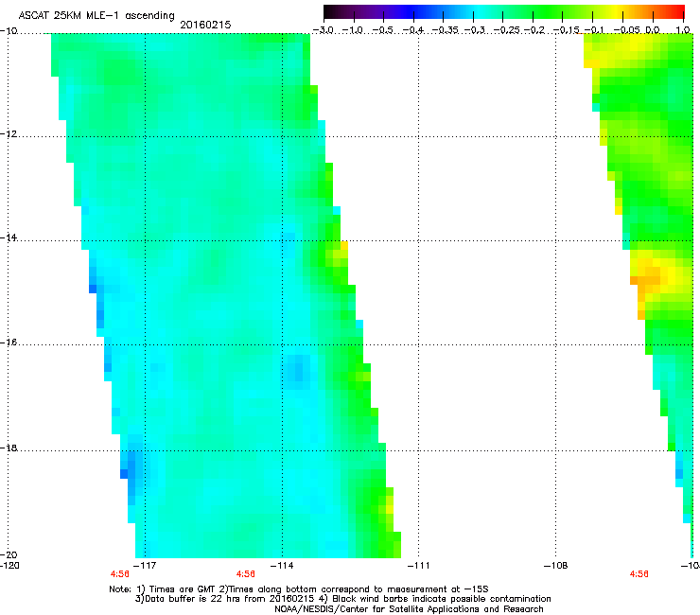Click the -120 longitude axis label
Screen dimensions: 700x615
pos(9,566)
